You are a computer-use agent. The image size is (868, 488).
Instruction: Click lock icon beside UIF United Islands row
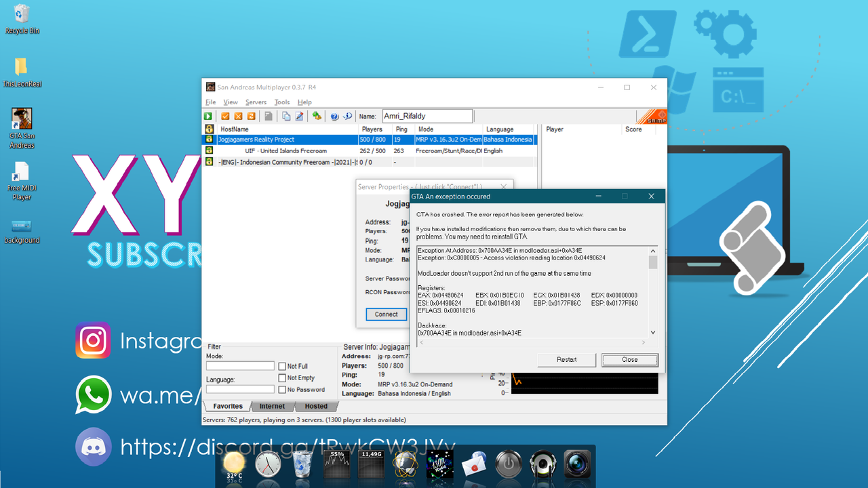[x=210, y=150]
